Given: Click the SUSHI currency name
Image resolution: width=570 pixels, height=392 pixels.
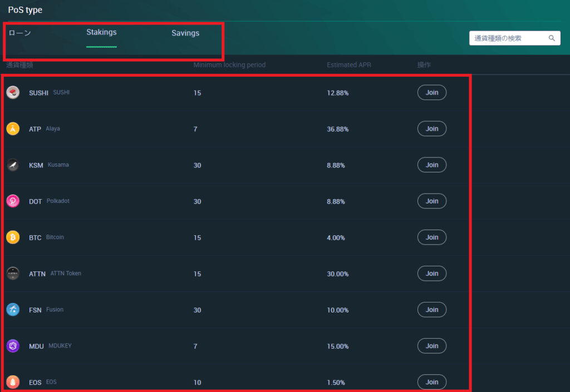Looking at the screenshot, I should point(38,93).
